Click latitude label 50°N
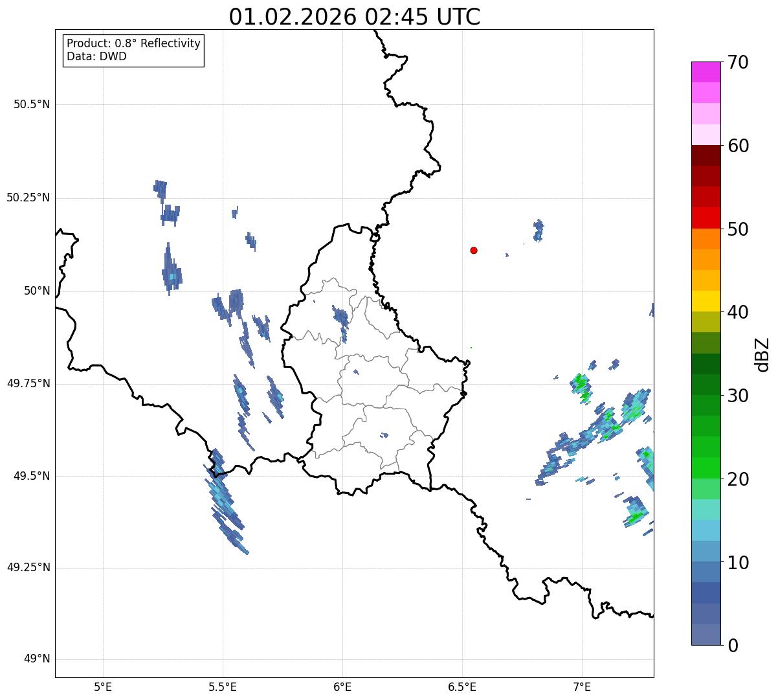Screen dimensions: 778x700 [x=37, y=291]
